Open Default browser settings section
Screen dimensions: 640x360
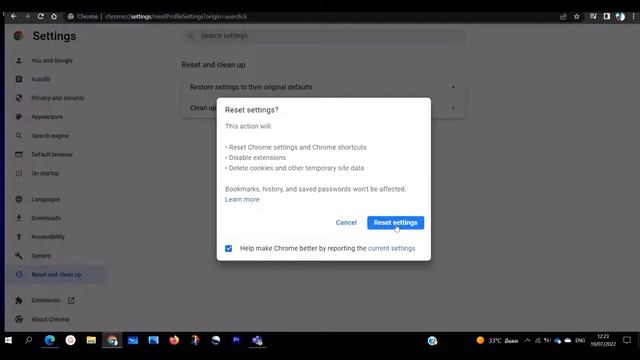(52, 154)
